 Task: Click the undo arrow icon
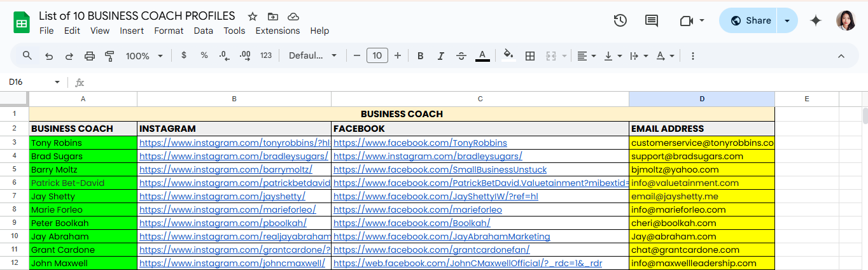pyautogui.click(x=49, y=56)
